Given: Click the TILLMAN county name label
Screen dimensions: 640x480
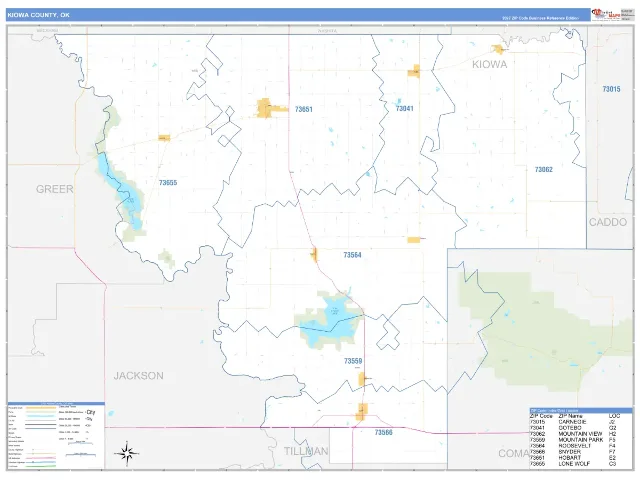Looking at the screenshot, I should click(x=306, y=451).
